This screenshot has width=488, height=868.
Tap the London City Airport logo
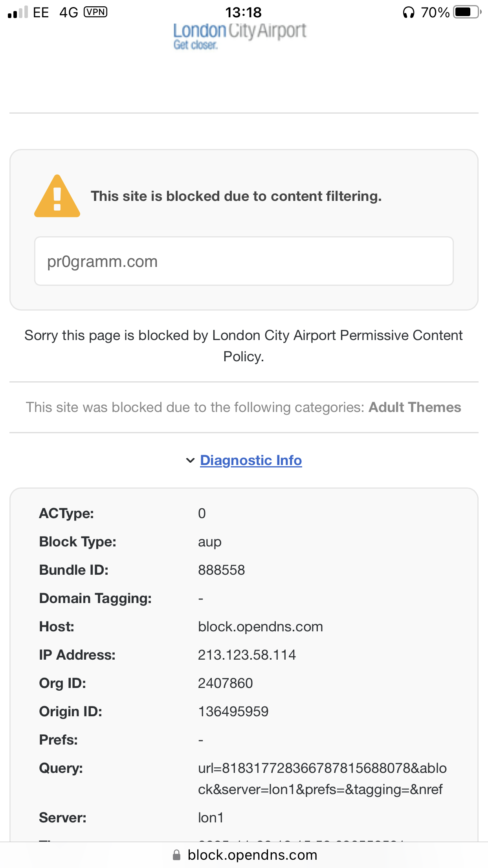click(x=240, y=36)
